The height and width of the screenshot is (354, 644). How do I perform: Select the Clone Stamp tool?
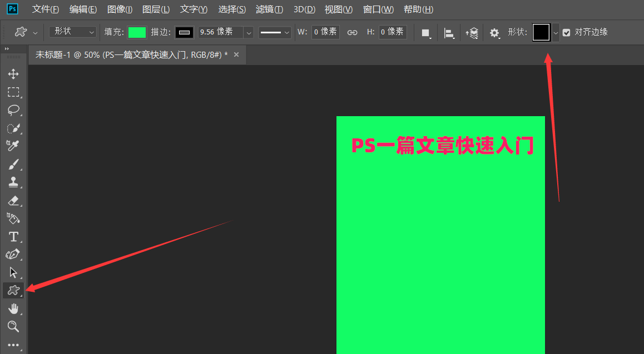[13, 182]
